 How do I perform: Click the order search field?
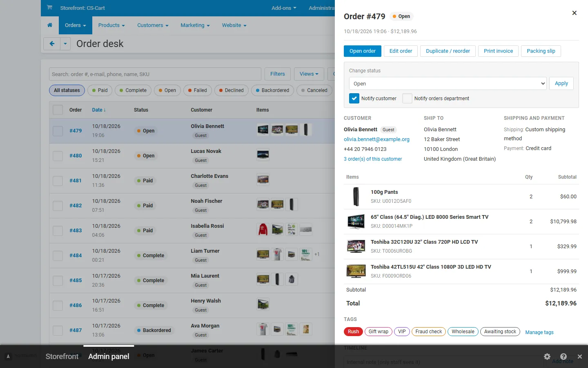click(155, 74)
